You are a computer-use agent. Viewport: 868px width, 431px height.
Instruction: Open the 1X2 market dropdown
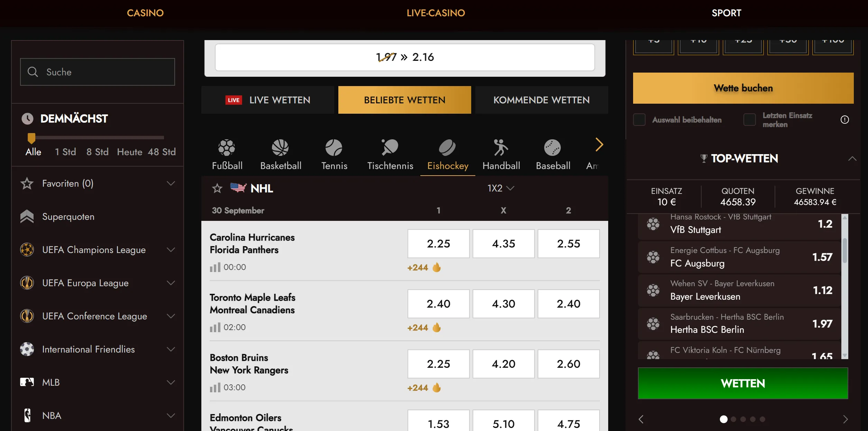click(x=501, y=188)
